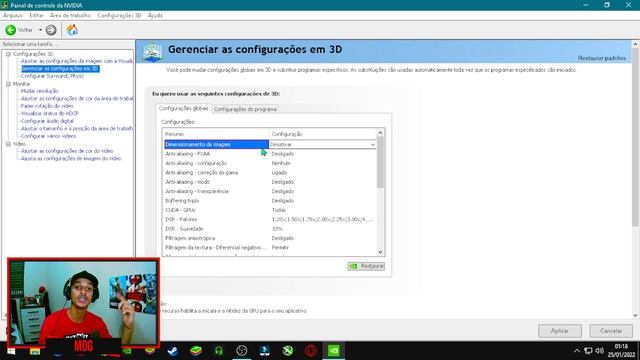
Task: Click the settings list scroll-up arrow
Action: [x=380, y=133]
